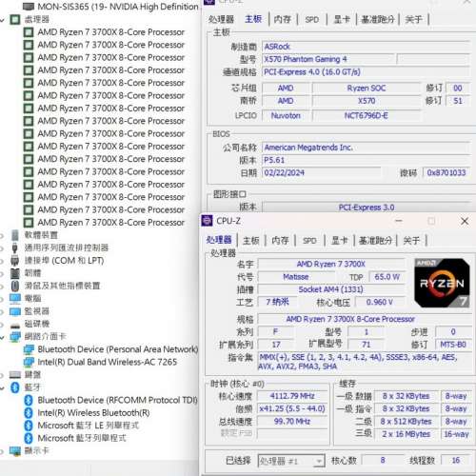476x476 pixels.
Task: Click the 韌體 firmware icon
Action: (15, 273)
